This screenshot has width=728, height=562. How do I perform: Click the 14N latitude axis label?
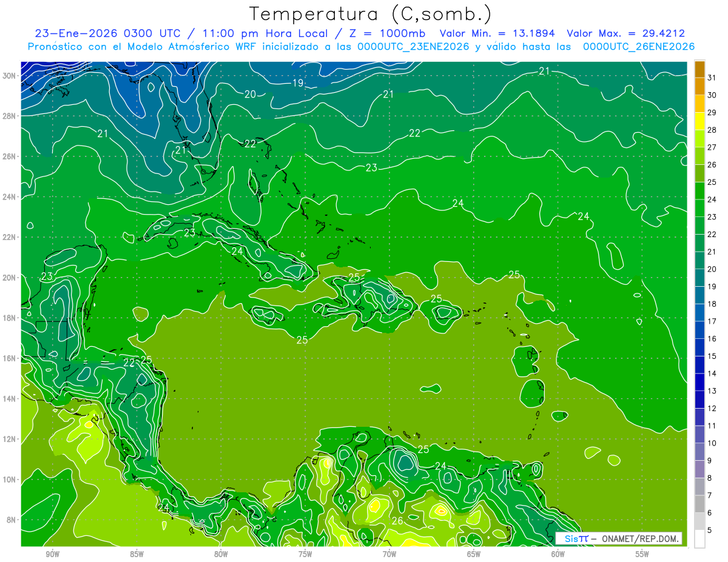click(x=10, y=398)
